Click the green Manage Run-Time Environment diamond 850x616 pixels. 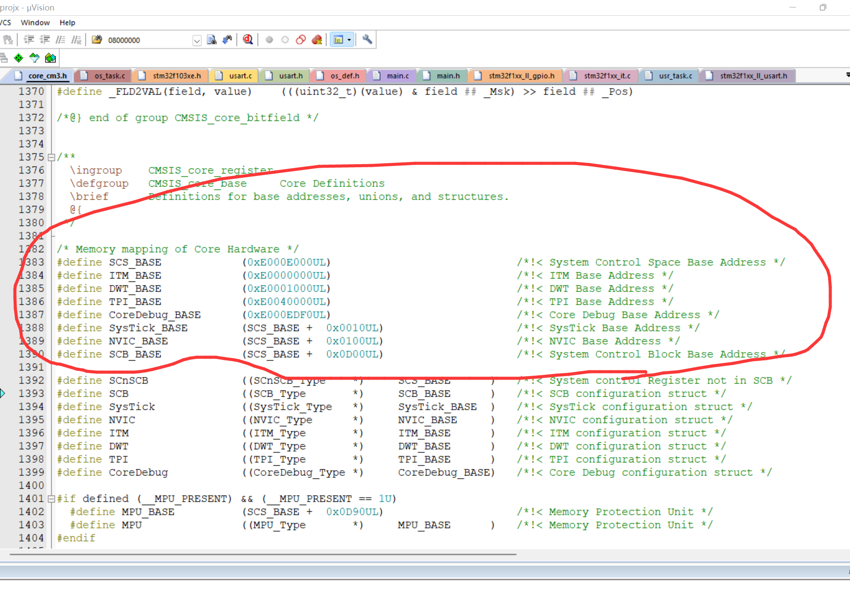[18, 58]
